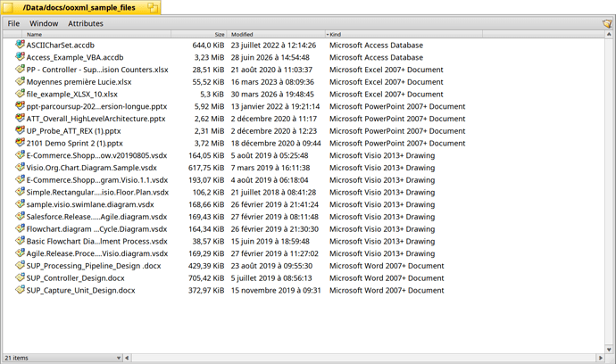616x364 pixels.
Task: Click the horizontal scrollbar right arrow
Action: (x=600, y=358)
